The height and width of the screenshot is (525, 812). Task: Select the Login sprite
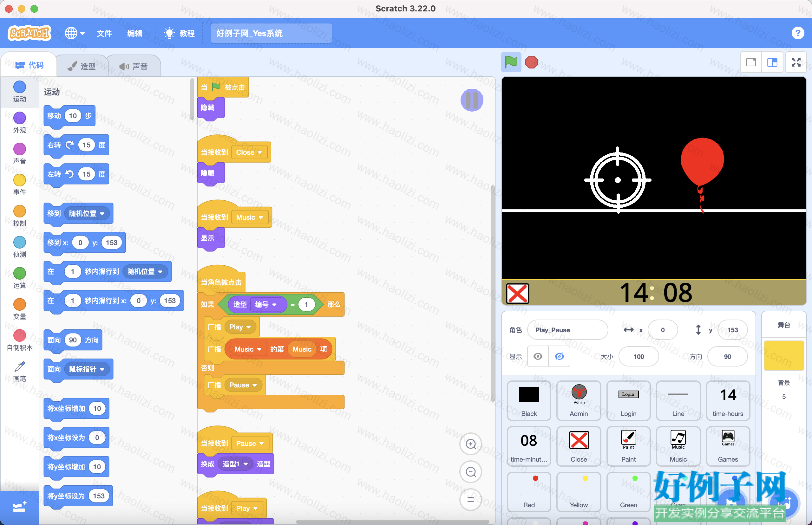point(628,401)
